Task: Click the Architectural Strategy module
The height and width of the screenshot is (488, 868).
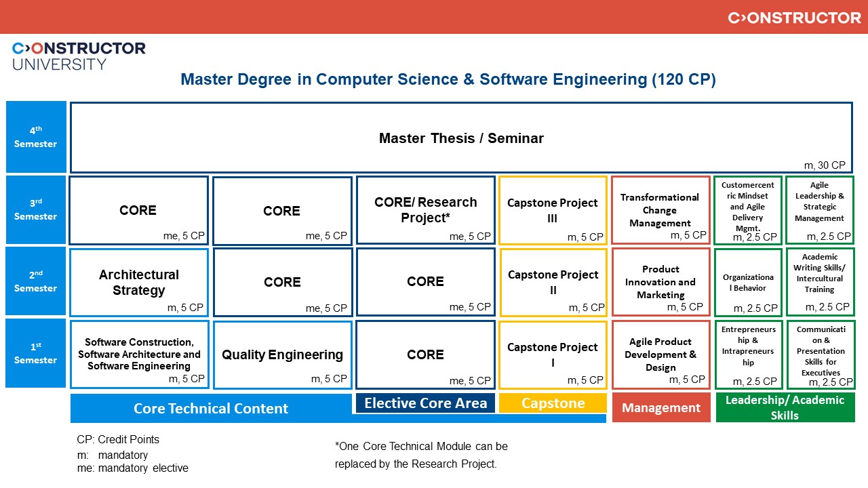Action: (139, 282)
